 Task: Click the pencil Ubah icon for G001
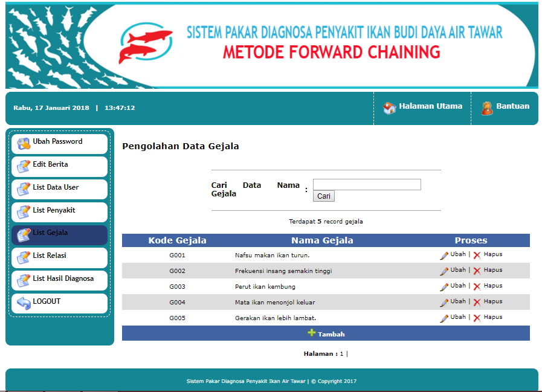[x=443, y=254]
